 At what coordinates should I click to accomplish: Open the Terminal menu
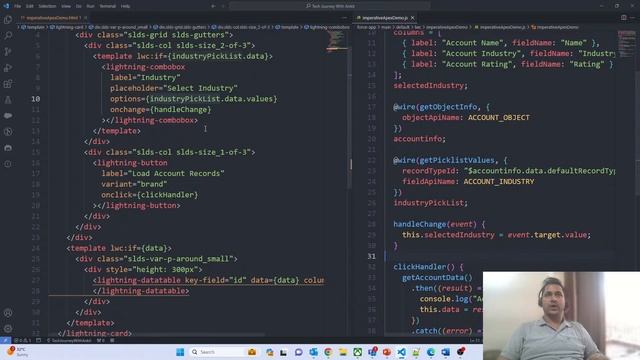point(108,6)
